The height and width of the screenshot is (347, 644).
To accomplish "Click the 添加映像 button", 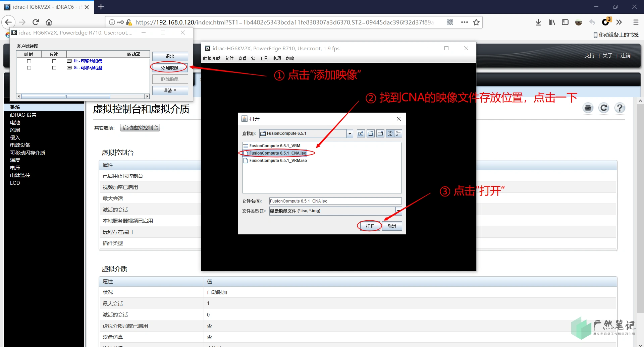I will click(x=170, y=68).
